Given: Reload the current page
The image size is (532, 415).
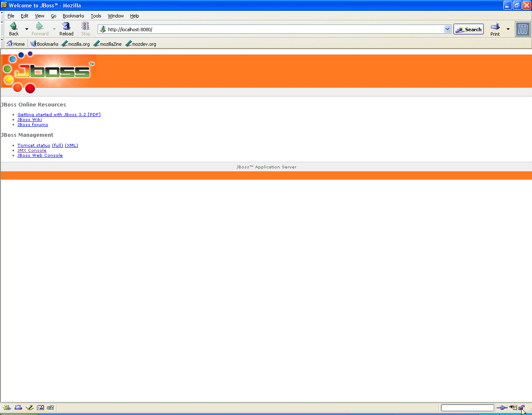Looking at the screenshot, I should click(66, 29).
